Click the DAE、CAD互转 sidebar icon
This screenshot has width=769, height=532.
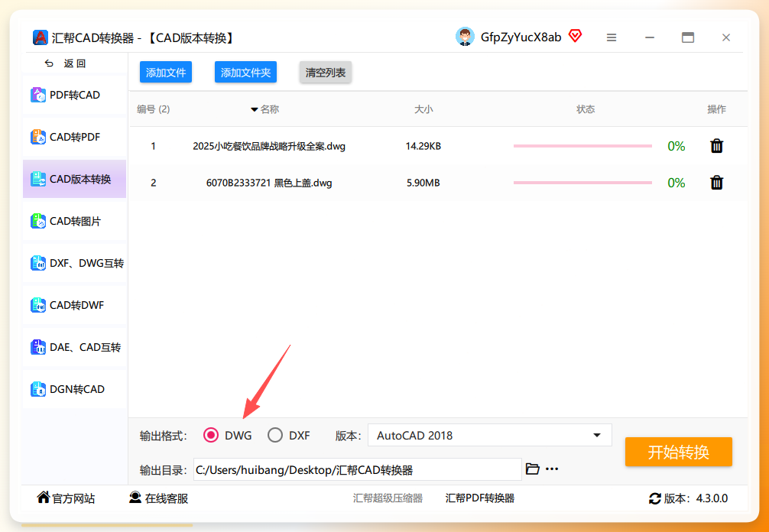pos(38,348)
